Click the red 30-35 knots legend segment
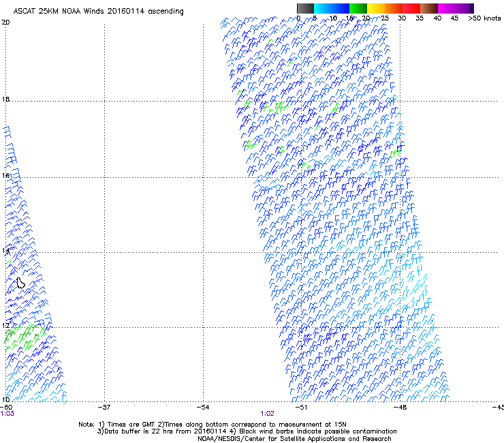This screenshot has width=504, height=443. coord(411,8)
